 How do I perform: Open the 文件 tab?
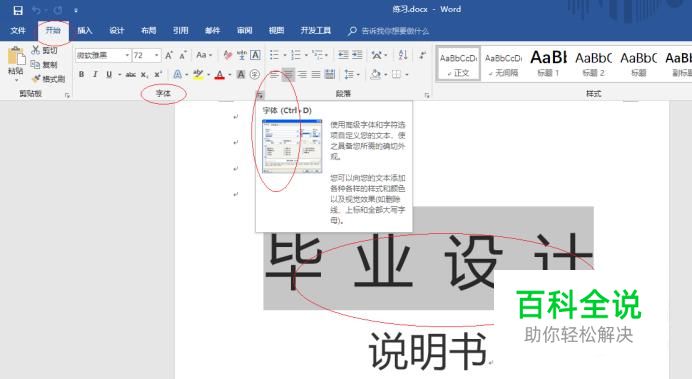pos(18,30)
